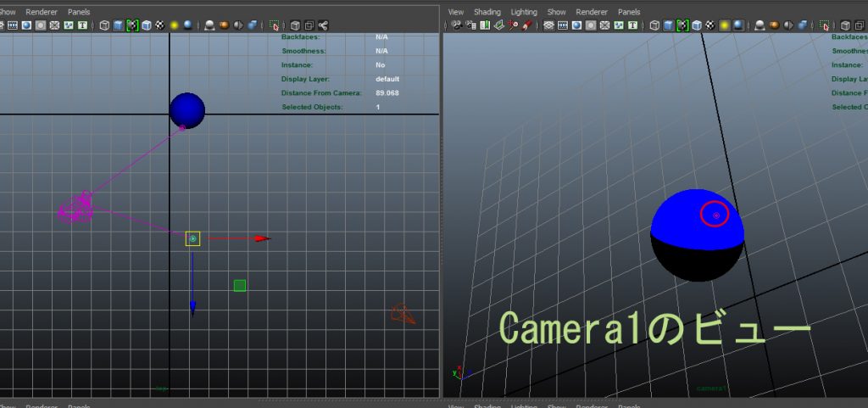Toggle textured display in camera1 panel
This screenshot has height=408, width=868.
tap(711, 25)
